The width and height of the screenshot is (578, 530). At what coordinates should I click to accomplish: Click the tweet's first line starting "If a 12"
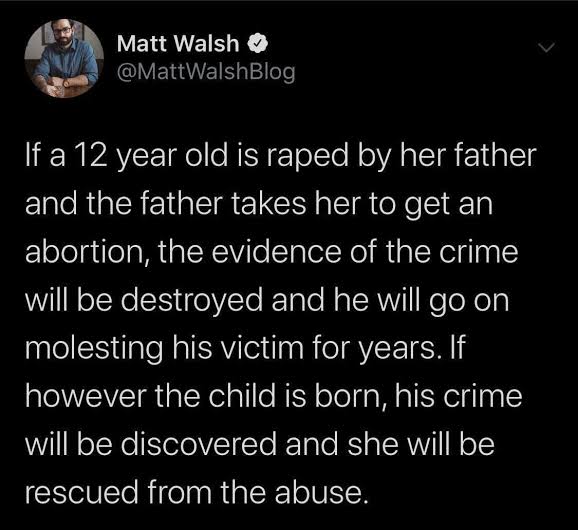point(281,157)
